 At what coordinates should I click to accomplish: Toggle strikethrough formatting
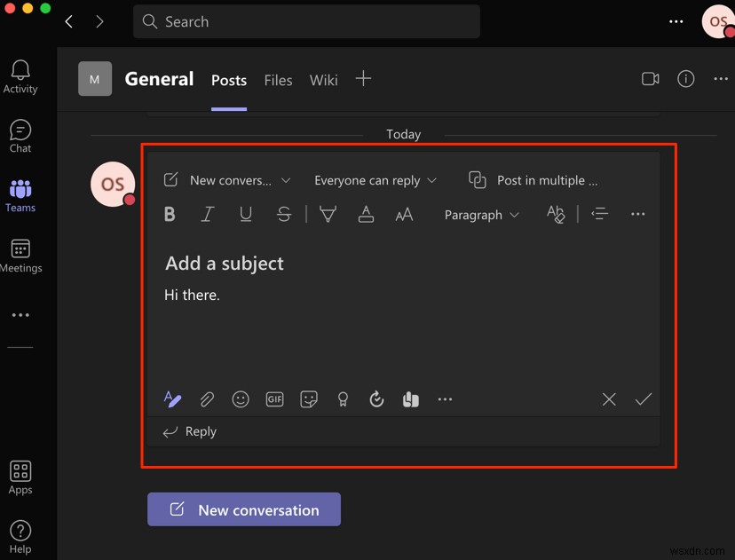[284, 214]
